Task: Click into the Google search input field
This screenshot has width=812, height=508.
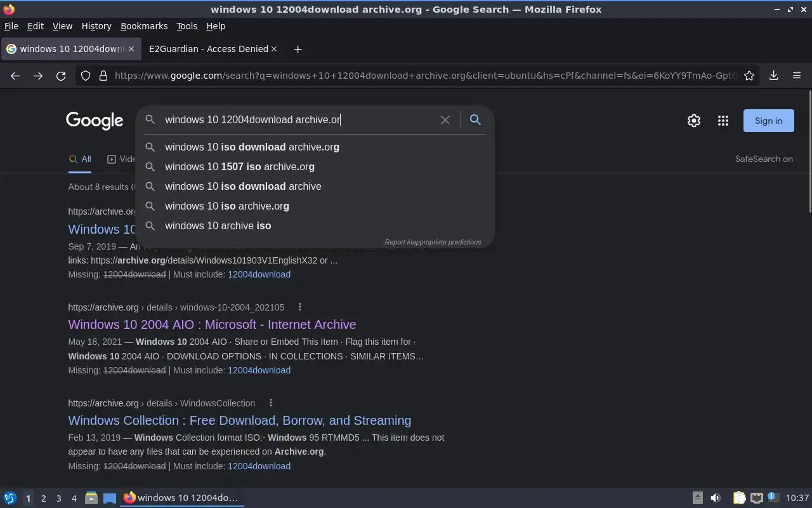Action: click(298, 119)
